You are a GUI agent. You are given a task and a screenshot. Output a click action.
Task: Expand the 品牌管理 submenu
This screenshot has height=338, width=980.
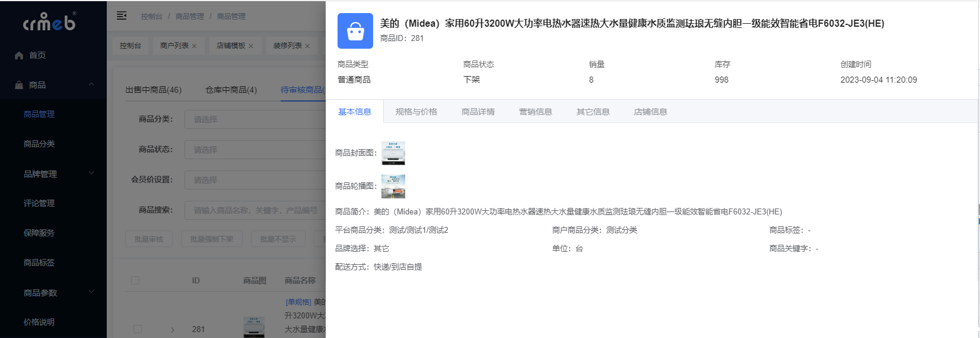click(91, 173)
